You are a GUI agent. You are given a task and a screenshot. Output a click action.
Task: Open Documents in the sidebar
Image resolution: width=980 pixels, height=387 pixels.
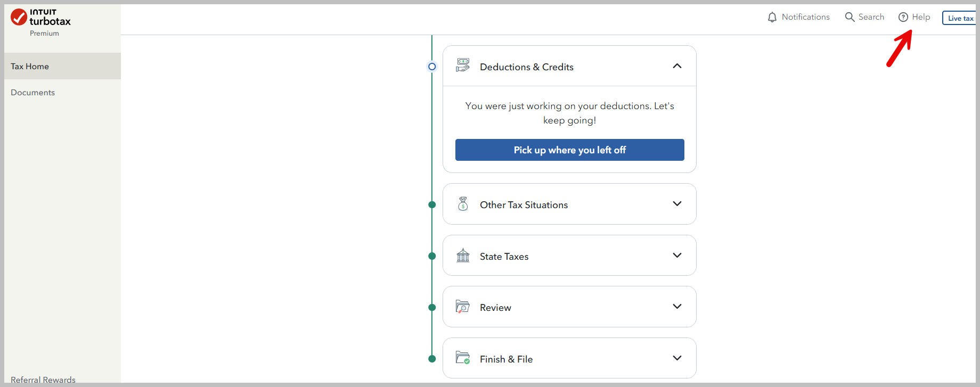pos(32,93)
